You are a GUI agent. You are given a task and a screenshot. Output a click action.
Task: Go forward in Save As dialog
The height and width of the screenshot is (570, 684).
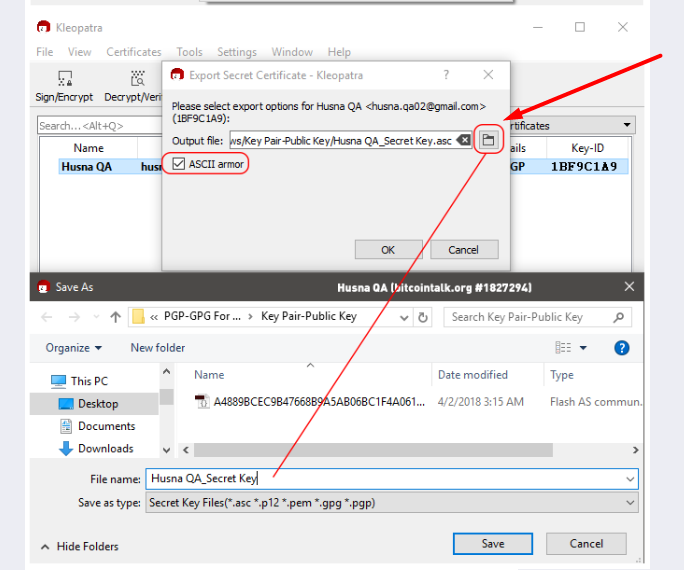[74, 317]
